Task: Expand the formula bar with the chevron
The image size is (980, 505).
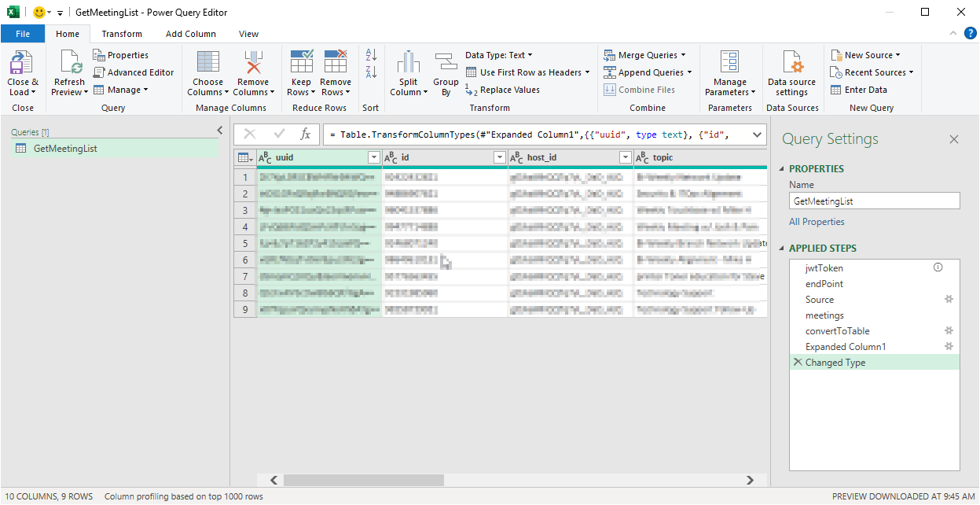Action: click(x=757, y=135)
